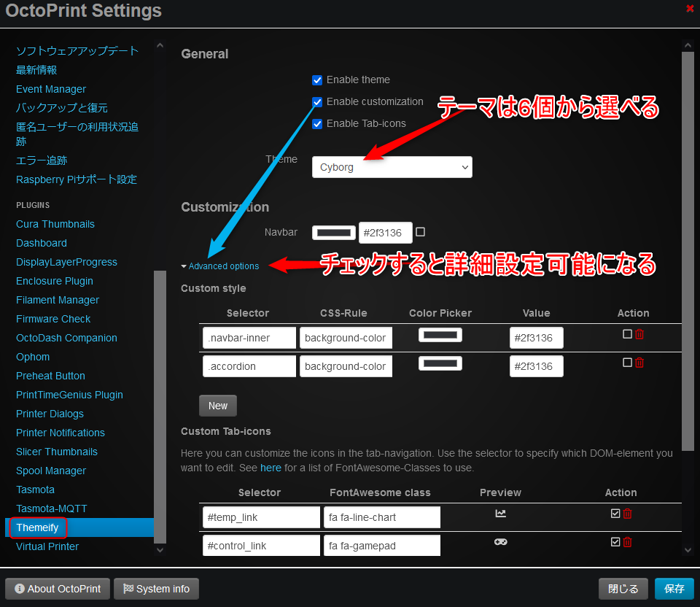Open Slicer Thumbnails settings

point(57,452)
